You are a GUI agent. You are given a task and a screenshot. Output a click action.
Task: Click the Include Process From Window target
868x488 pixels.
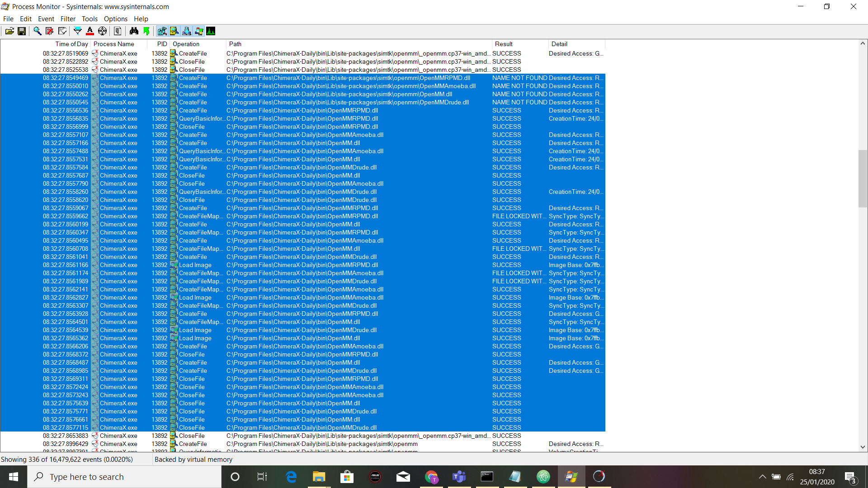103,31
